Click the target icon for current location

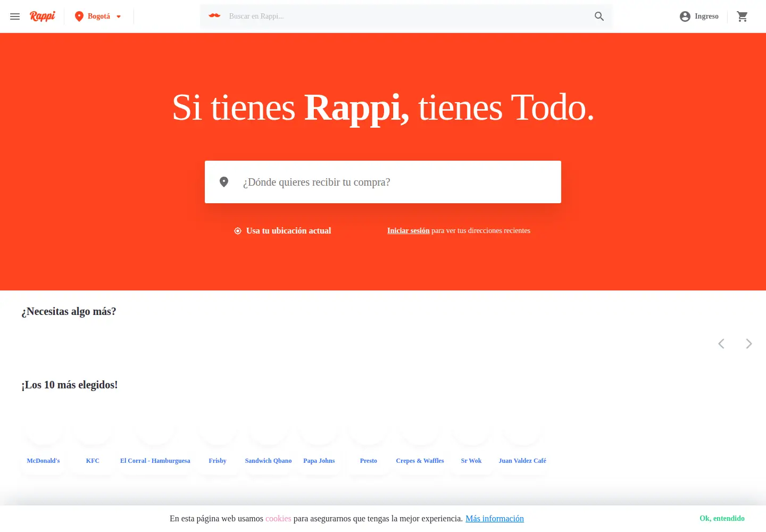[x=238, y=231]
